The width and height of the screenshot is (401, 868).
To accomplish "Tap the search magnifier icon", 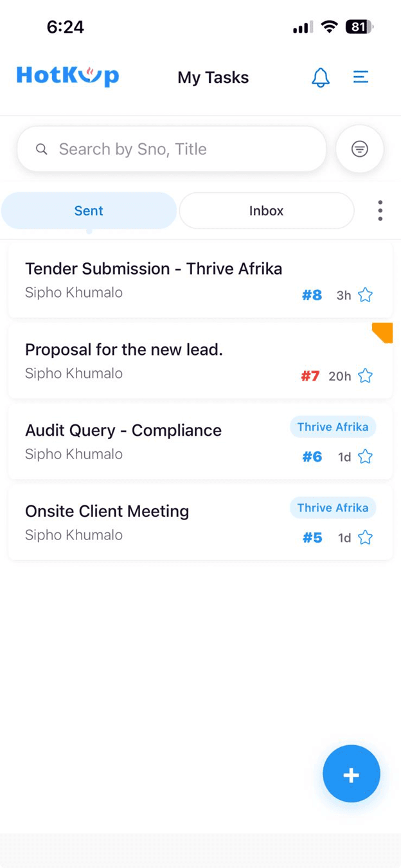I will point(42,149).
